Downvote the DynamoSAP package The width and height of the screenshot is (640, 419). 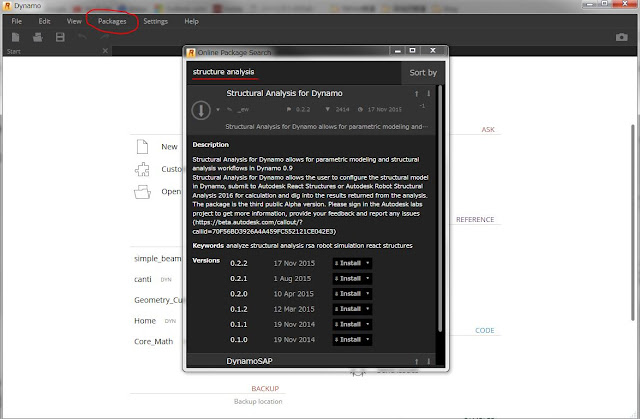[x=429, y=361]
